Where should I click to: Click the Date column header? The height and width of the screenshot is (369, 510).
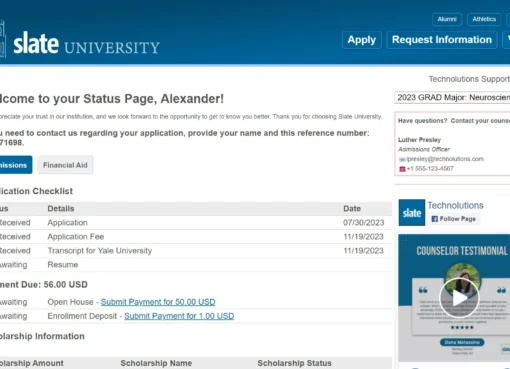click(352, 209)
